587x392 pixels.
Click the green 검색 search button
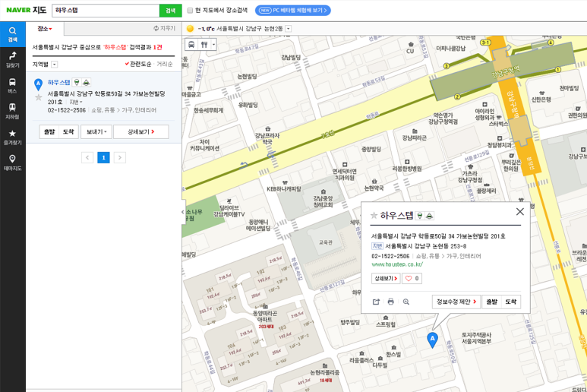[x=171, y=11]
